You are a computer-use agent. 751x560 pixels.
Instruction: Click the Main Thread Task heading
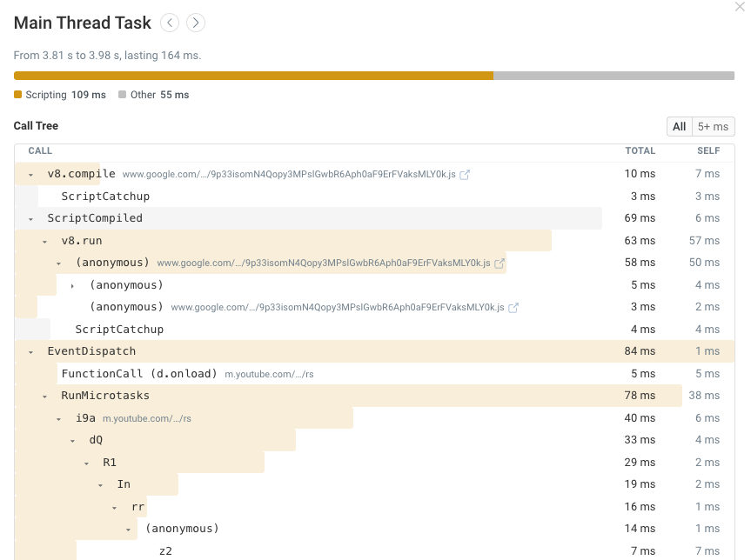point(83,23)
